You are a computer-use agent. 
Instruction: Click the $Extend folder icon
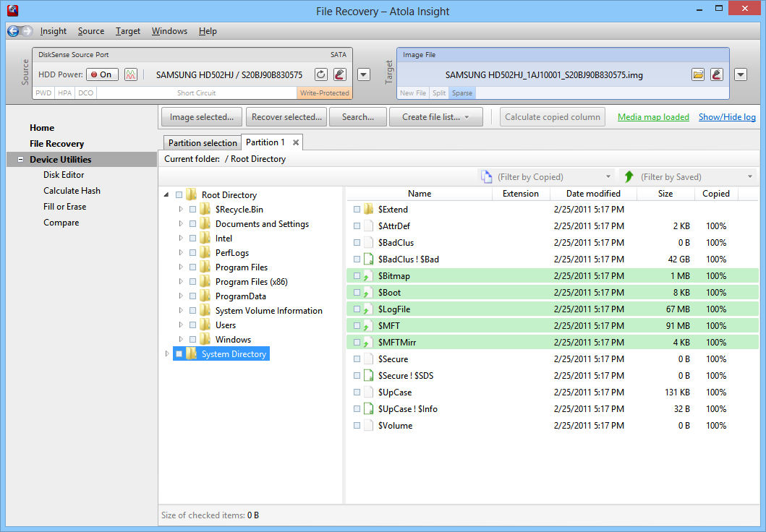coord(369,210)
